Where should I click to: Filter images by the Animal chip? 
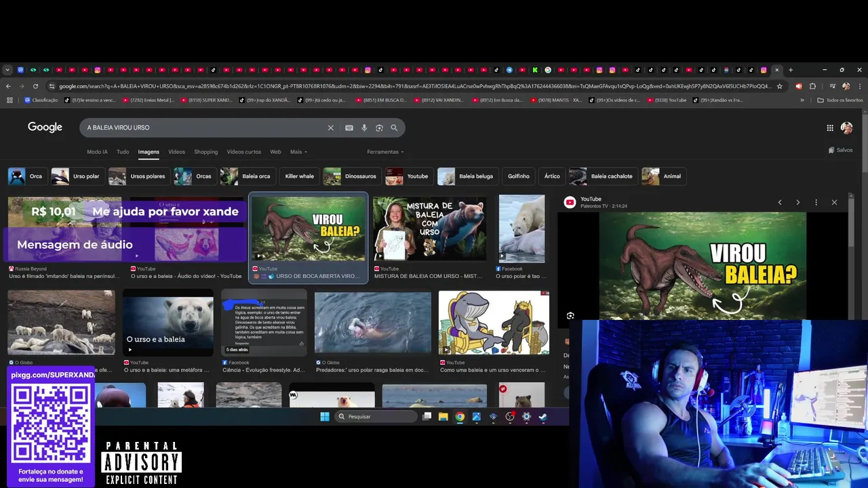[x=663, y=176]
